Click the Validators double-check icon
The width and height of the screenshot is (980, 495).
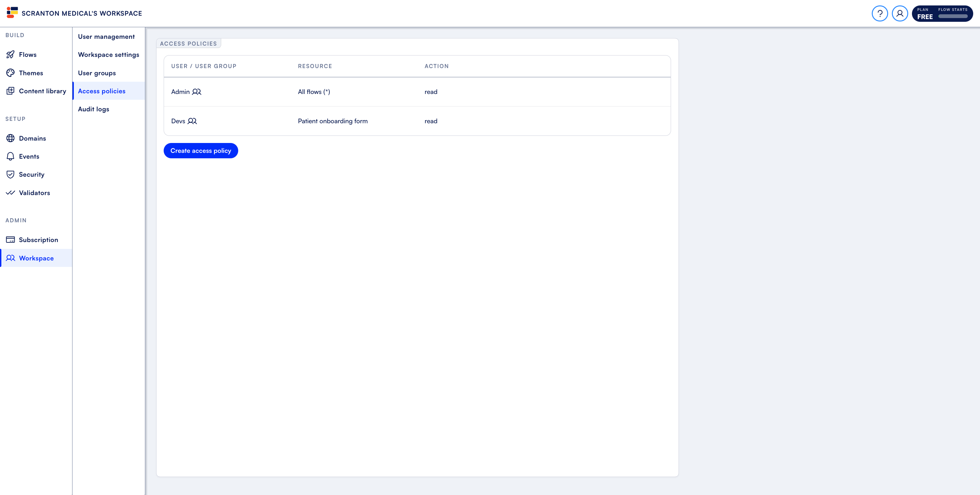point(10,193)
